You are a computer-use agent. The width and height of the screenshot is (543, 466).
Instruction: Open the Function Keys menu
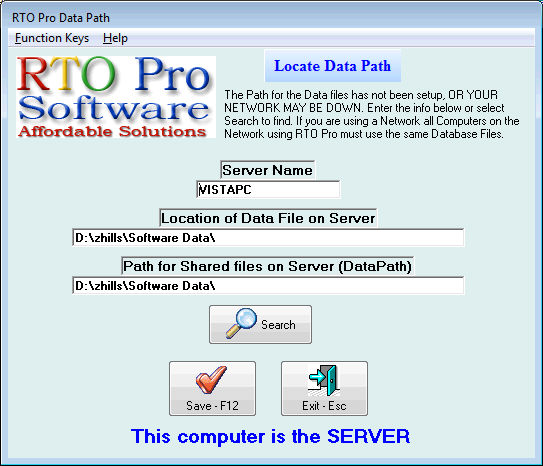tap(52, 38)
